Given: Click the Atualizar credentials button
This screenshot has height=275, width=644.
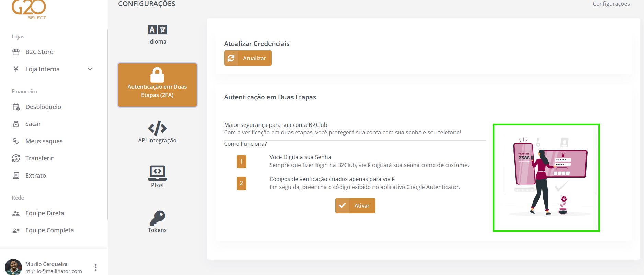Looking at the screenshot, I should click(248, 58).
